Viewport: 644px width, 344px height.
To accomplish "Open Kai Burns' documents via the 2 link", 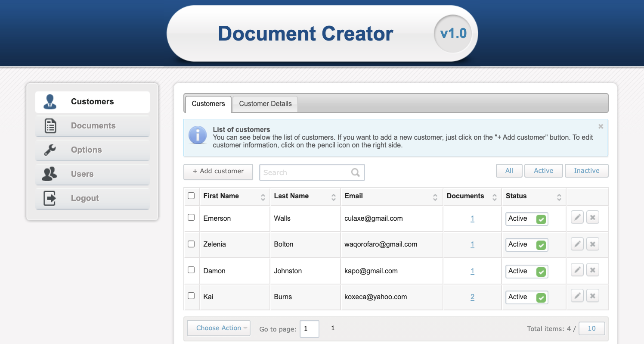I will (472, 297).
